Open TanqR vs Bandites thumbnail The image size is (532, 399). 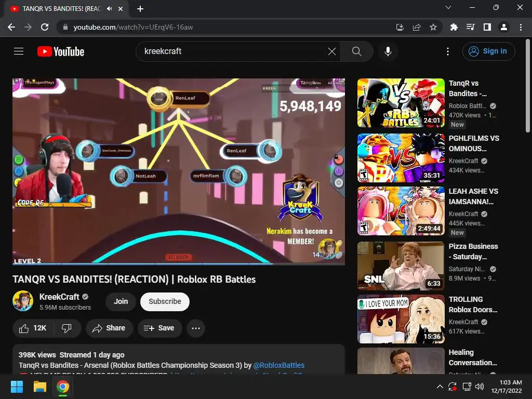click(x=401, y=103)
